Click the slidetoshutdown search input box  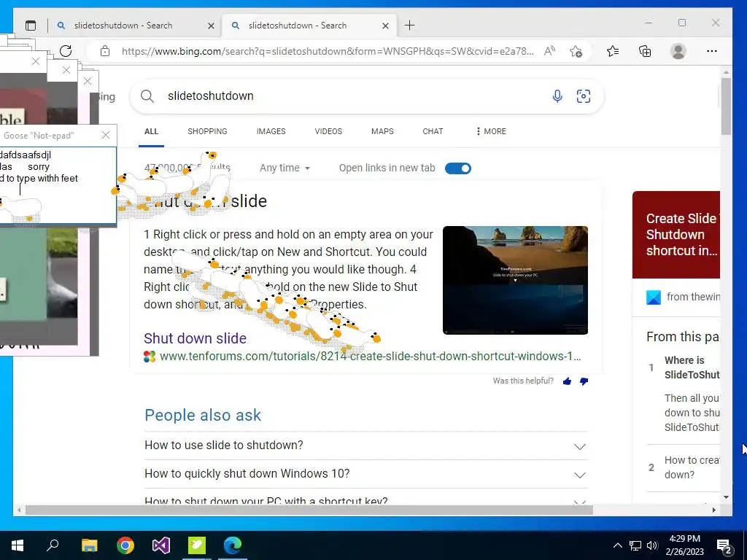(352, 96)
